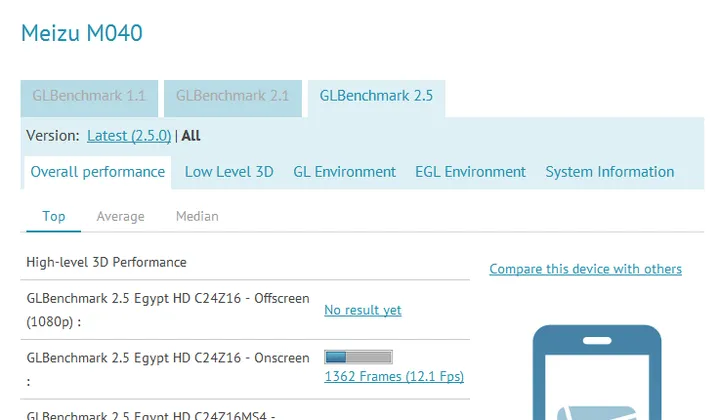The image size is (720, 420).
Task: Open the Overall performance tab
Action: pyautogui.click(x=97, y=172)
